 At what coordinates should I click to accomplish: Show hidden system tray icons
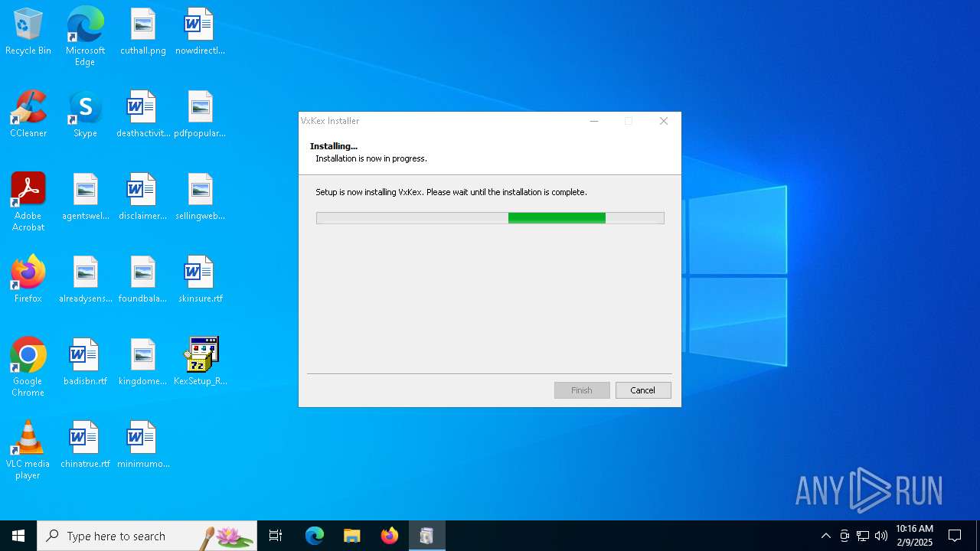[x=825, y=536]
